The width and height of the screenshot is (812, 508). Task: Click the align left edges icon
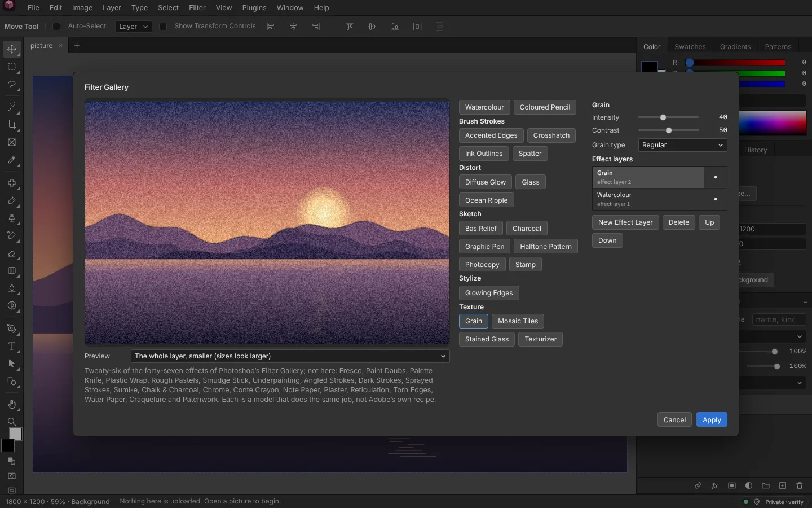(x=271, y=27)
